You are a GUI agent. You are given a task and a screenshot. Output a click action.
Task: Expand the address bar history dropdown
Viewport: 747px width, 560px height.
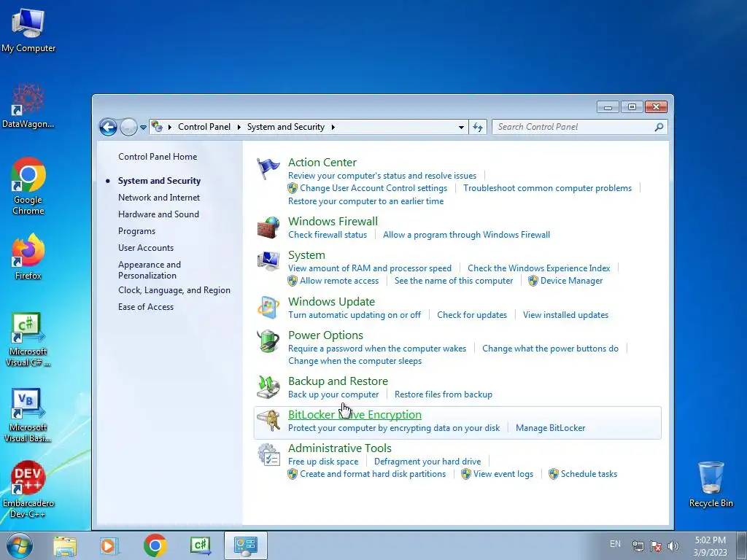point(461,127)
